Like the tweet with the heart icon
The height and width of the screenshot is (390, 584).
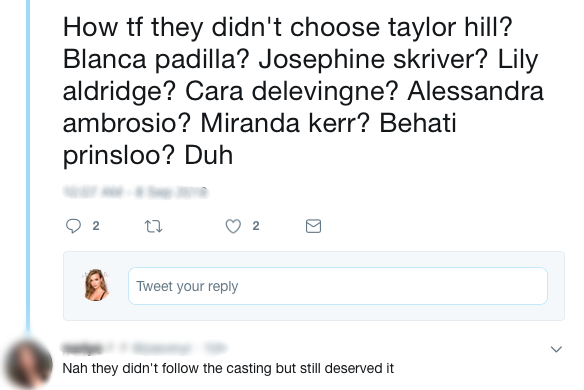tap(233, 226)
